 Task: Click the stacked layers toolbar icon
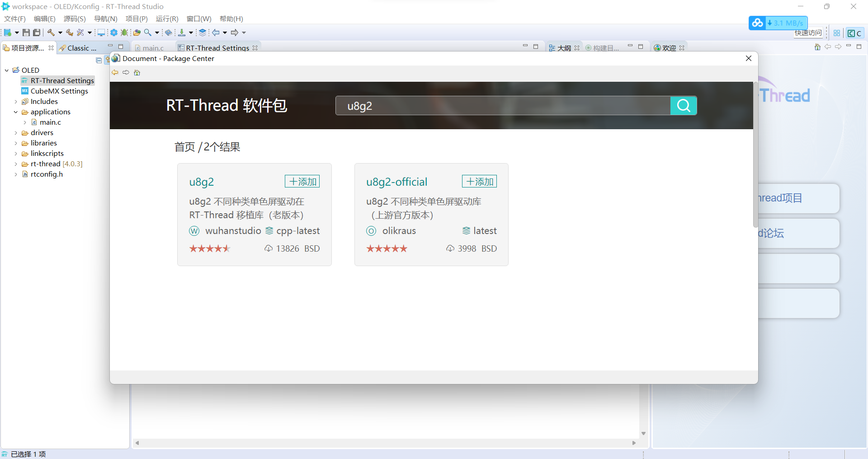(x=203, y=33)
